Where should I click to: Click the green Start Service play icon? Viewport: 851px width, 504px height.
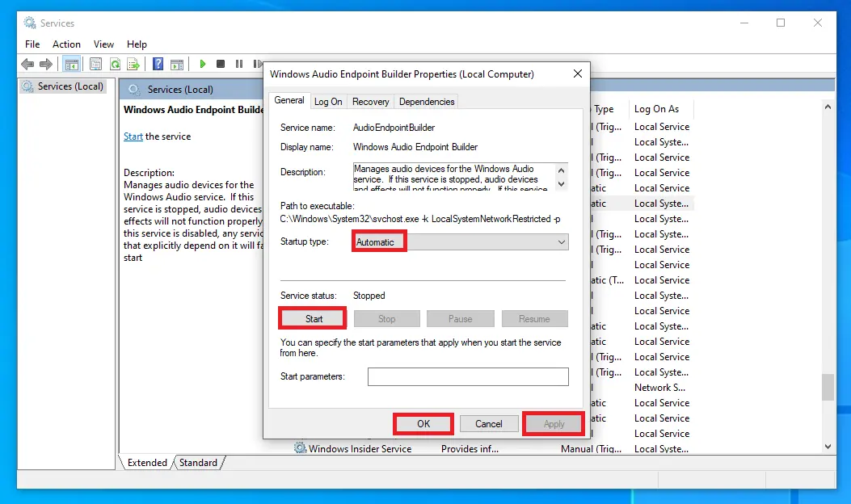[202, 64]
